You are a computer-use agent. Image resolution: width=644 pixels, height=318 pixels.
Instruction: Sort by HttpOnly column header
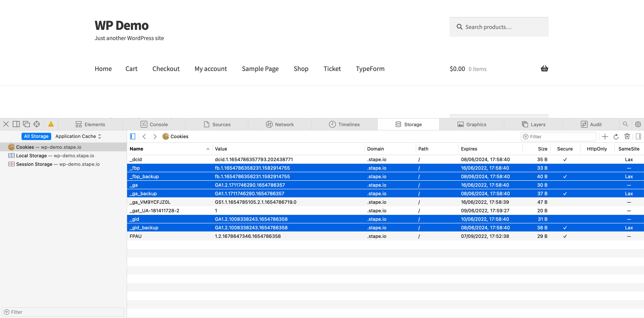pos(597,149)
